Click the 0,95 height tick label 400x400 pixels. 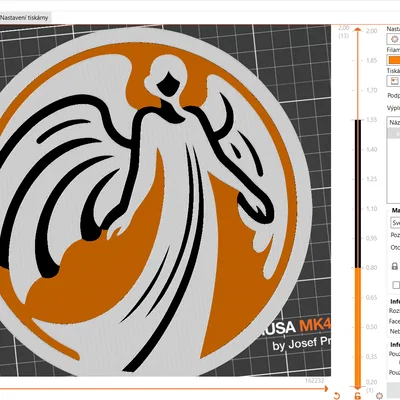371,238
